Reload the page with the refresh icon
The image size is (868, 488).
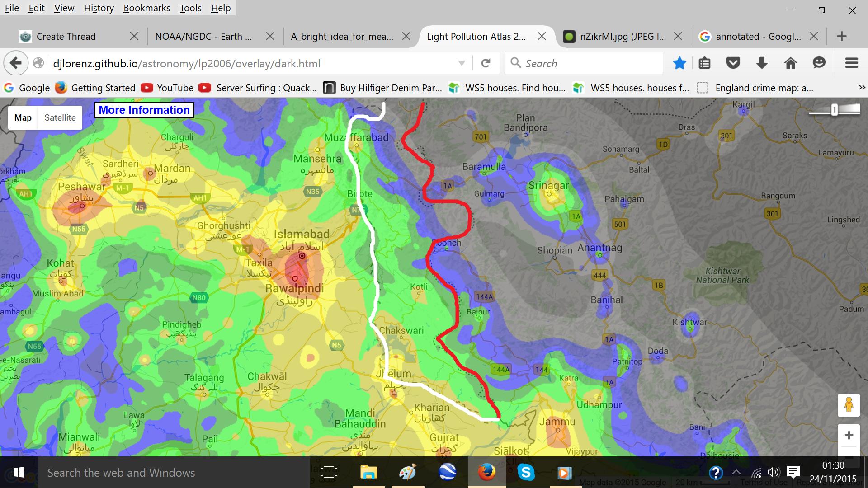(486, 63)
